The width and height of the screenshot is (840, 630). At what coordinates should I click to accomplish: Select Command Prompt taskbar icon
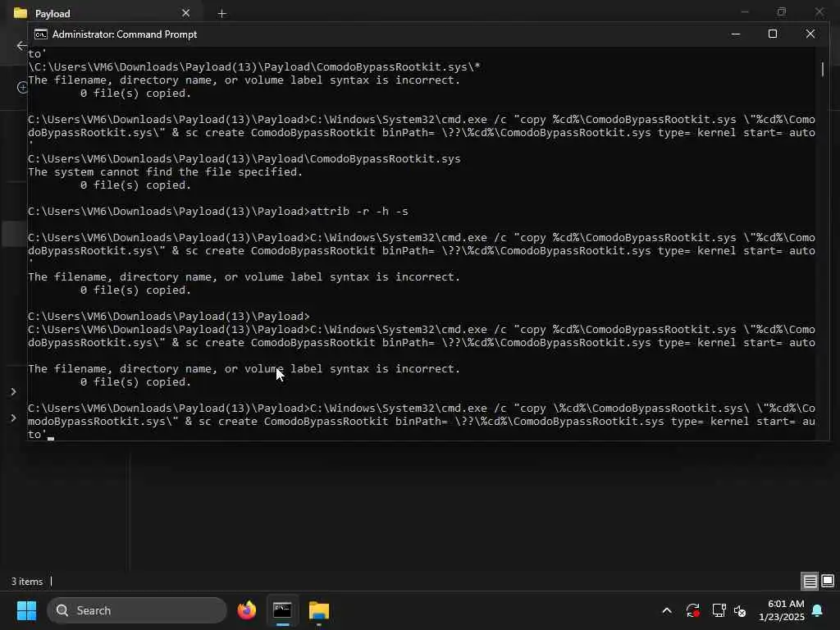tap(282, 610)
